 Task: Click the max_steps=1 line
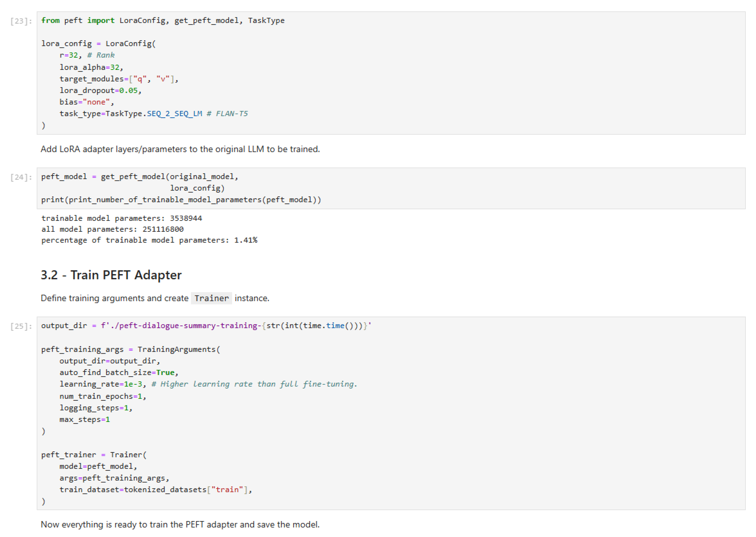(84, 420)
